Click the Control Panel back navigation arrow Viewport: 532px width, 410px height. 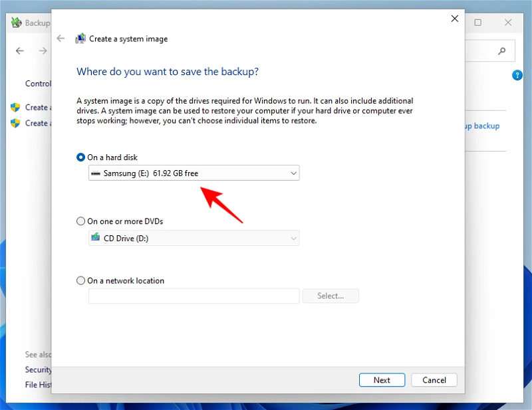(x=20, y=51)
